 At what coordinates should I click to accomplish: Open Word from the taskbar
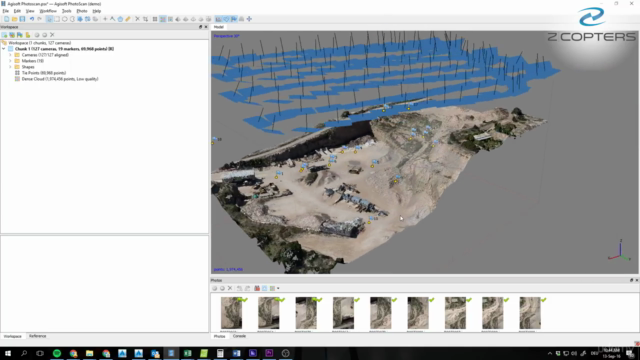236,353
